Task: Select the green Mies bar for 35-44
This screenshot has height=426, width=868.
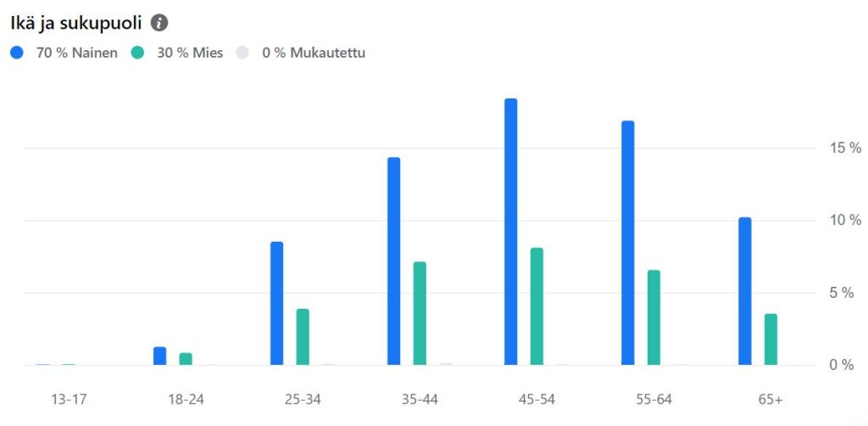Action: [420, 313]
